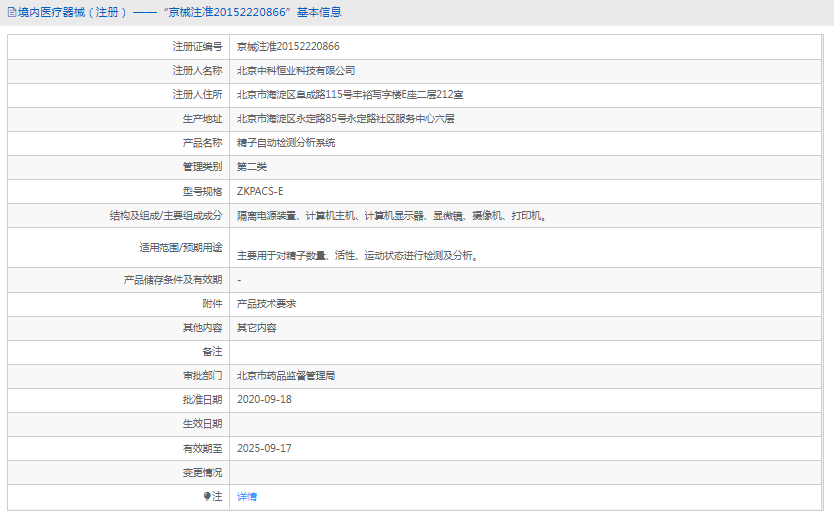Image resolution: width=834 pixels, height=516 pixels.
Task: Click the document icon in the page header
Action: (12, 12)
